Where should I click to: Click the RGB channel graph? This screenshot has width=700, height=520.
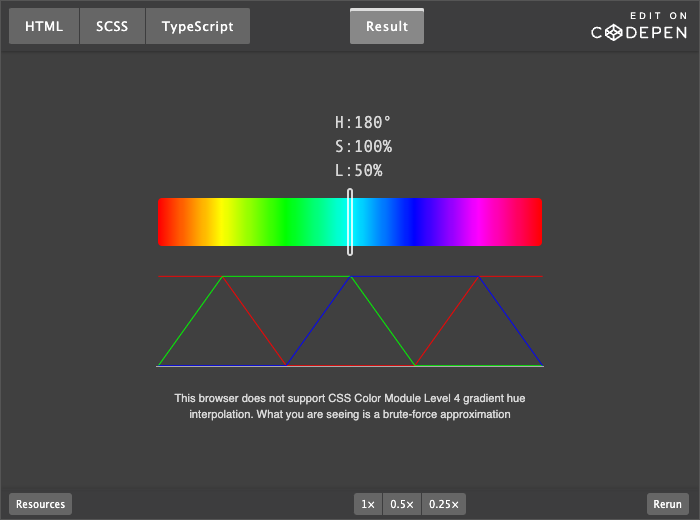(x=350, y=321)
